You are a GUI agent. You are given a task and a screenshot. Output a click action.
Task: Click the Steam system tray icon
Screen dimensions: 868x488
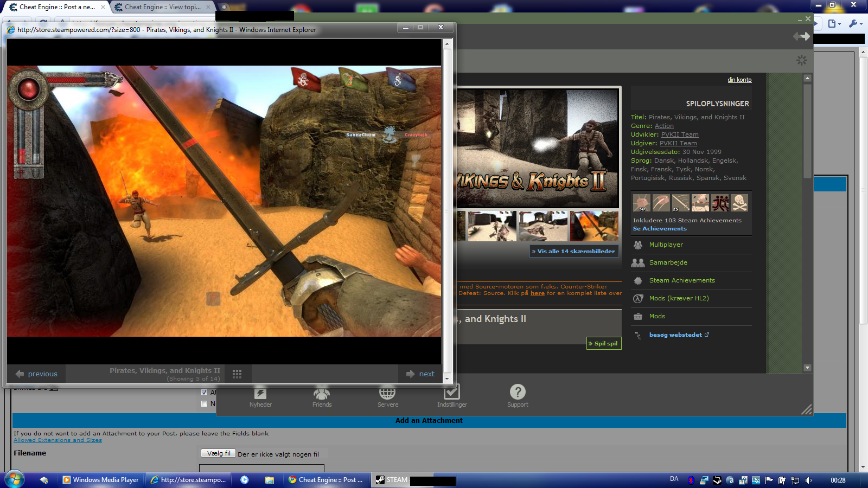pos(717,480)
